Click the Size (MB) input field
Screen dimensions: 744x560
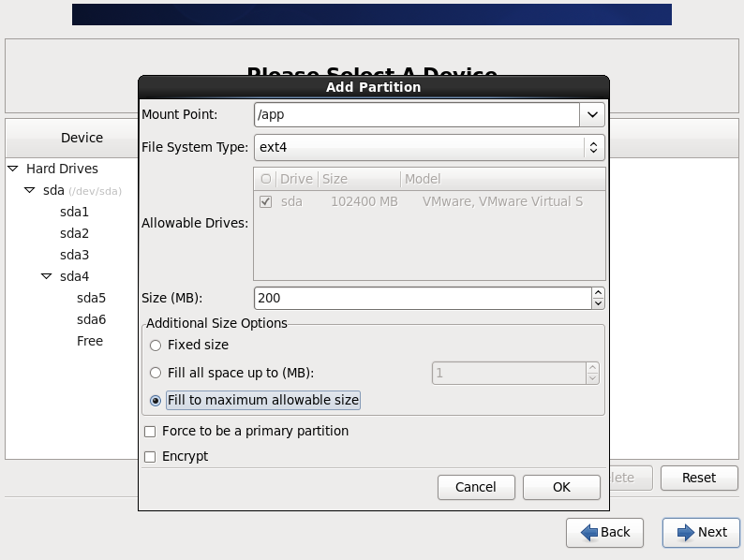[422, 298]
